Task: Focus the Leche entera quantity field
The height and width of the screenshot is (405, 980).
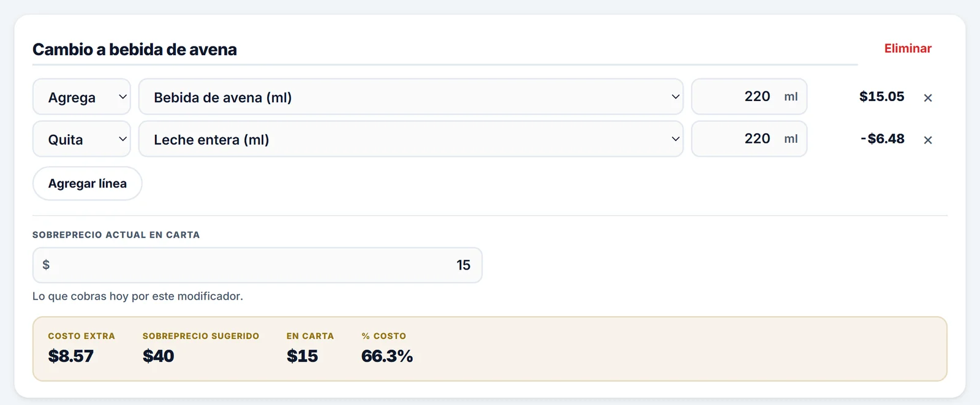Action: coord(749,139)
